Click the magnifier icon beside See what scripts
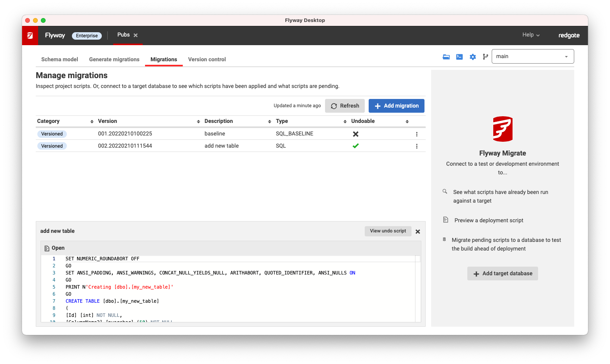The height and width of the screenshot is (364, 610). (x=445, y=192)
